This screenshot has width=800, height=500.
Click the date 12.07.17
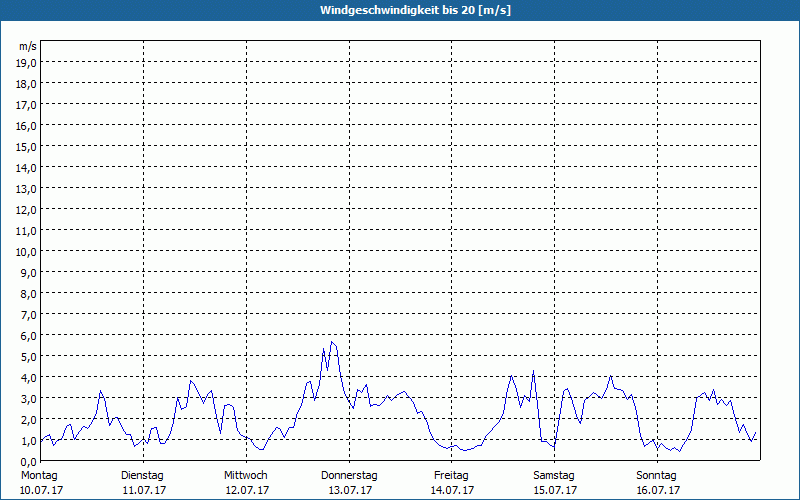pyautogui.click(x=247, y=490)
